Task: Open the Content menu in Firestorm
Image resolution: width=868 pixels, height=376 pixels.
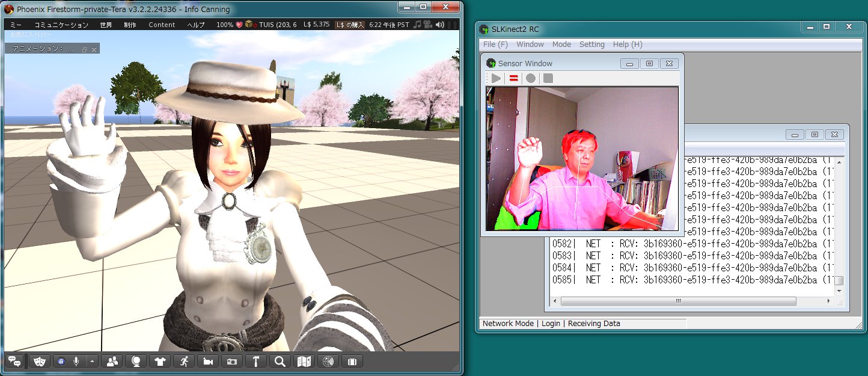Action: point(162,25)
